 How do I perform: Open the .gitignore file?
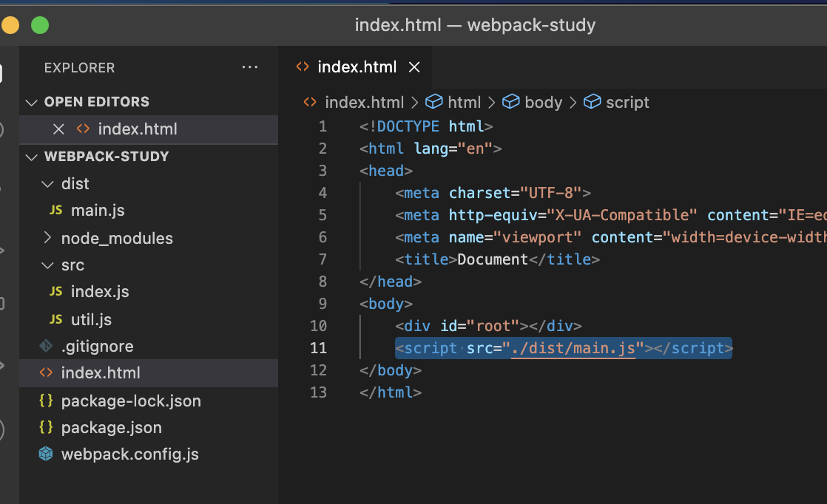97,347
